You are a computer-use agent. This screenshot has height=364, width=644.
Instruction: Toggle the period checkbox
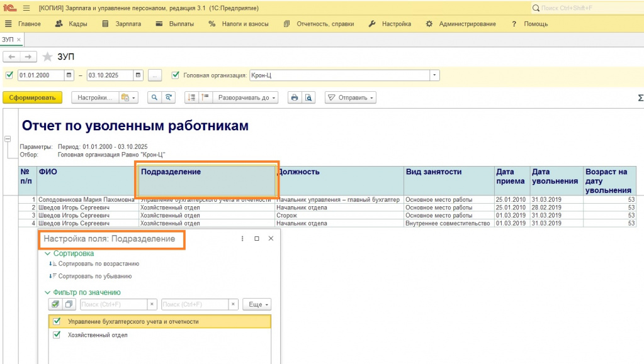[x=9, y=75]
